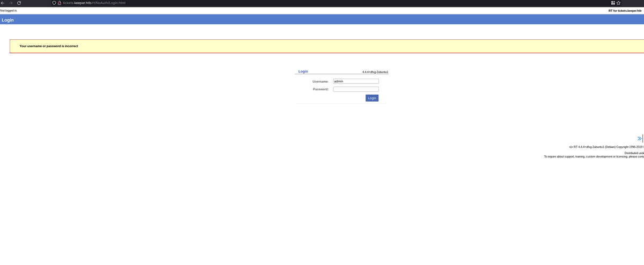
Task: Click the 4.4.4+dfsg-2ubuntu1 version label in the form
Action: (375, 71)
